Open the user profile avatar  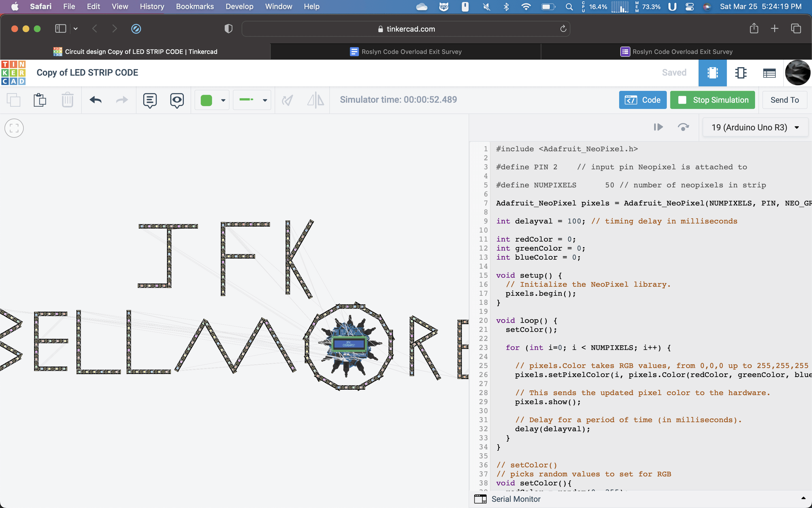coord(798,73)
